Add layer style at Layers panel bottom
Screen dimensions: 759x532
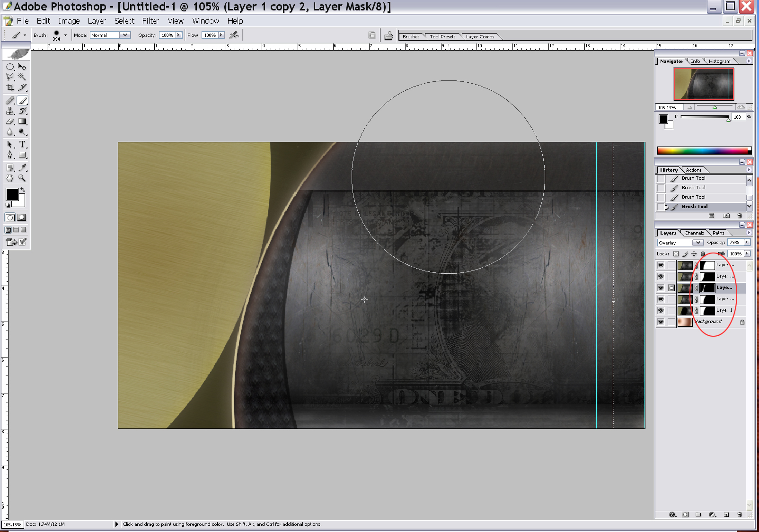point(672,515)
